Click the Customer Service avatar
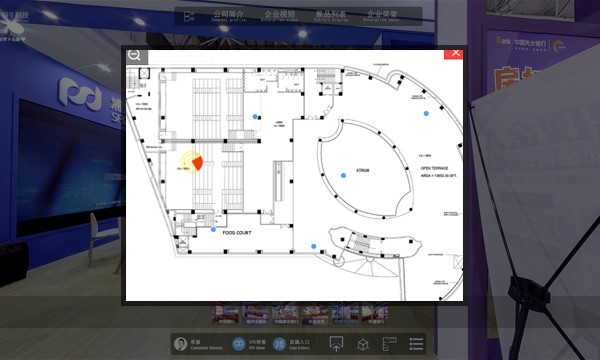 [181, 344]
